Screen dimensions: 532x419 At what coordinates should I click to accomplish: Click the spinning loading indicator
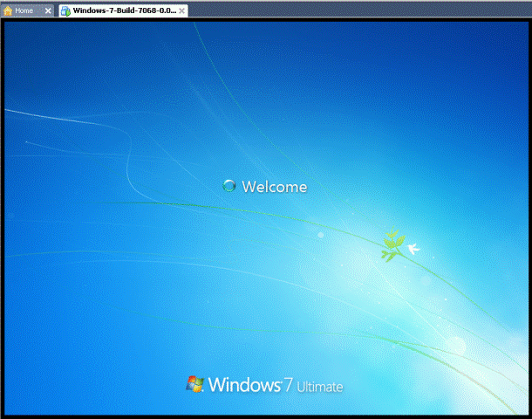229,186
